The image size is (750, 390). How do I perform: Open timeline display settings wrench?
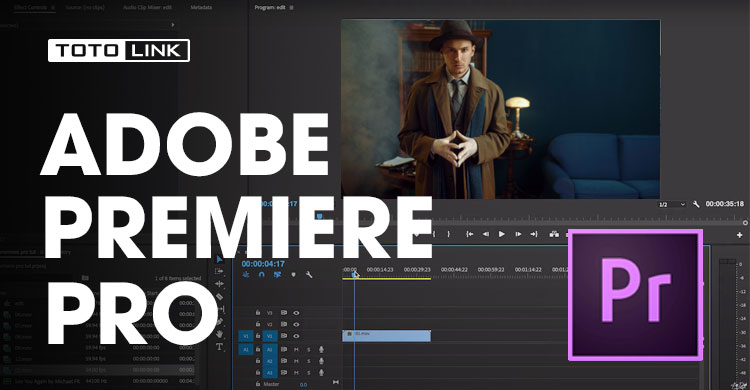point(309,275)
